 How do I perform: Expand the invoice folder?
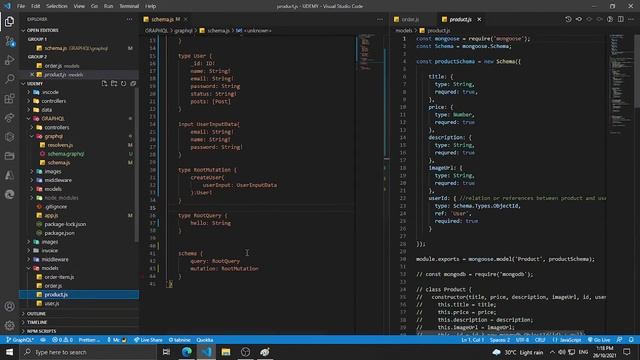click(x=49, y=251)
